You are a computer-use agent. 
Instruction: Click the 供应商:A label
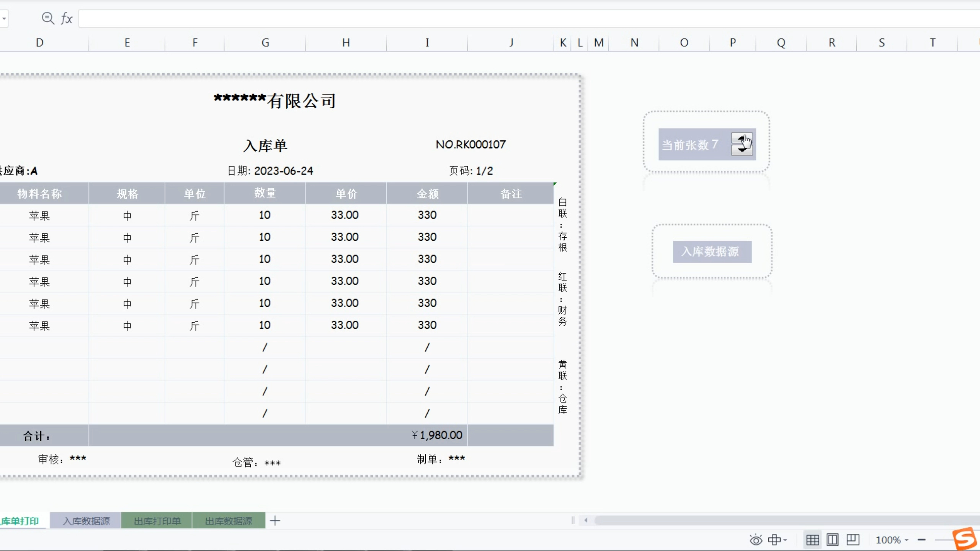pos(18,171)
